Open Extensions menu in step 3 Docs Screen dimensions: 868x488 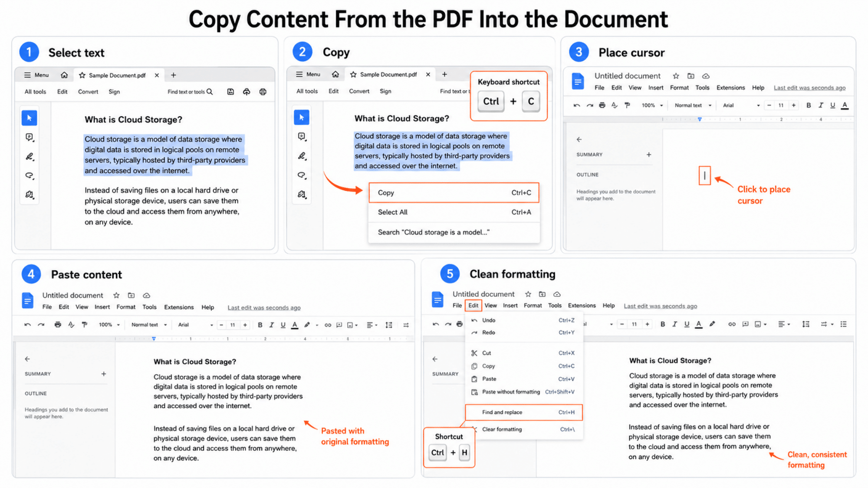[x=730, y=88]
